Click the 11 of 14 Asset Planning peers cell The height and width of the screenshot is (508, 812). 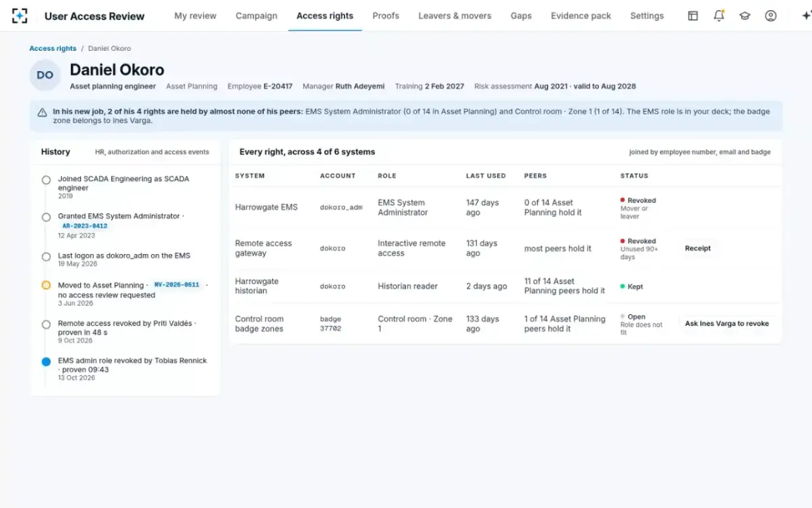click(565, 286)
